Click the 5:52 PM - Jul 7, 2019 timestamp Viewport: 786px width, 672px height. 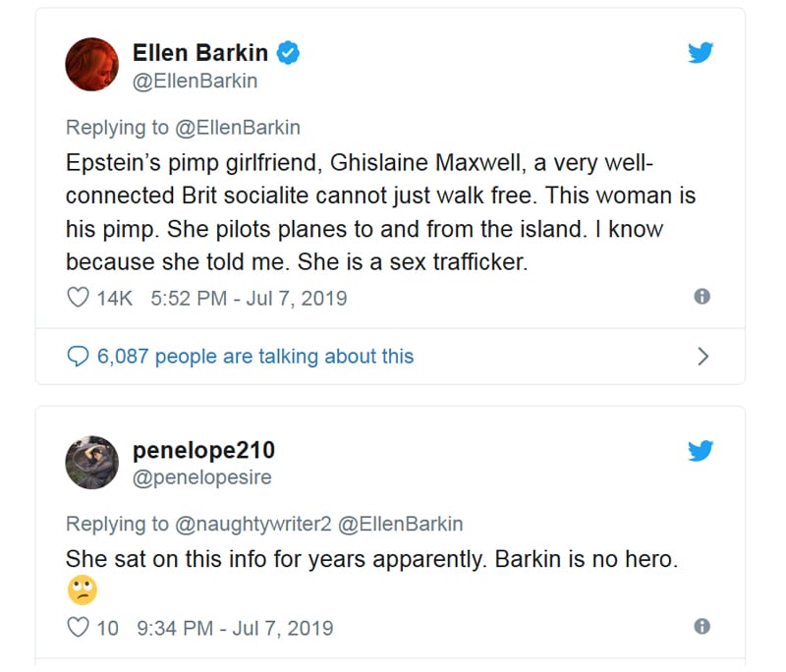coord(249,298)
